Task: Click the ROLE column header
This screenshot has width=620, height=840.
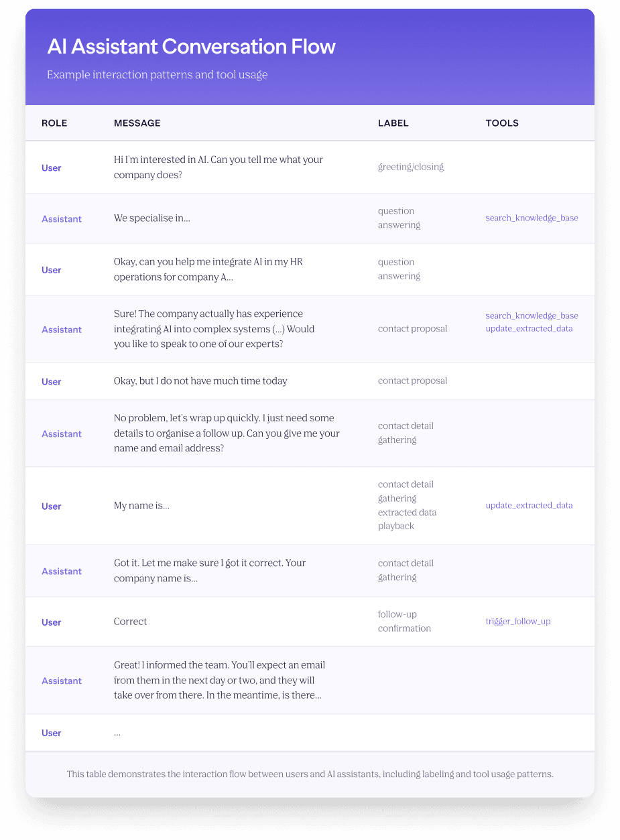Action: coord(54,123)
